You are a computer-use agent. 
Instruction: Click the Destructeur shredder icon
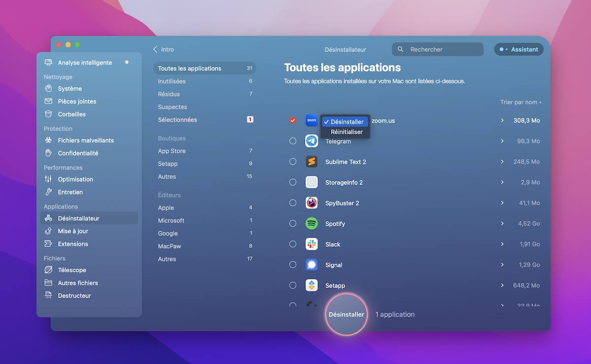tap(48, 295)
